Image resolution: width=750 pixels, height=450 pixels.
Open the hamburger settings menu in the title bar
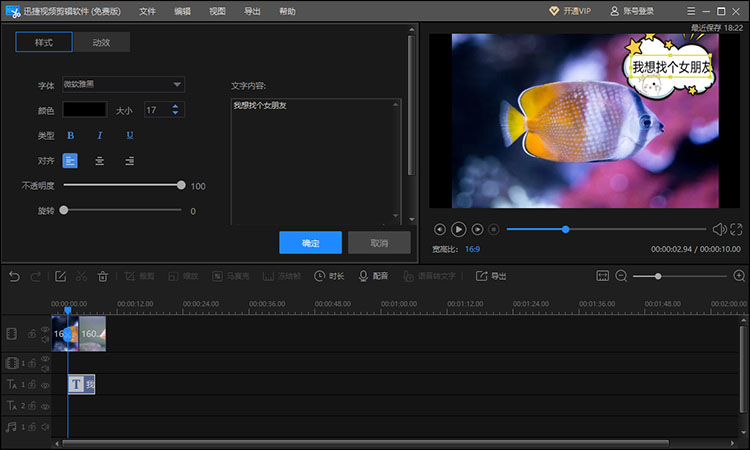(691, 11)
